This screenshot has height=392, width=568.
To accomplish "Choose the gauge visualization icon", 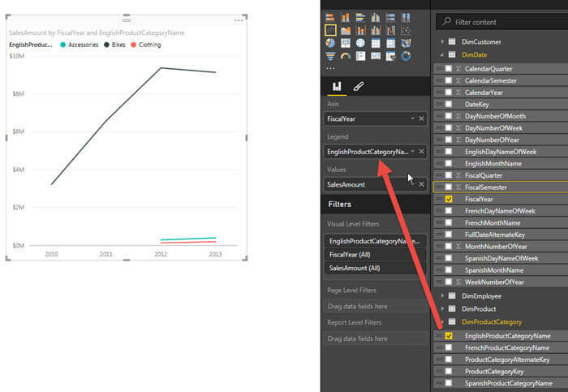I will 345,56.
